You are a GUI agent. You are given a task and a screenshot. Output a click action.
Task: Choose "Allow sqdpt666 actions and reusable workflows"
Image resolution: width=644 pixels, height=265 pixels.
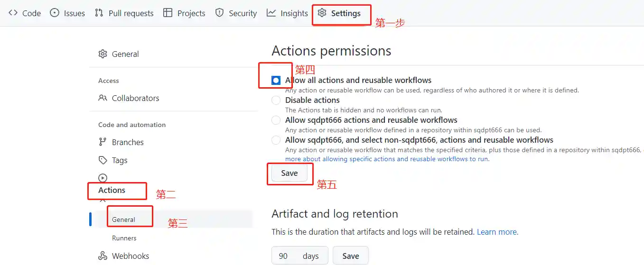(x=276, y=120)
